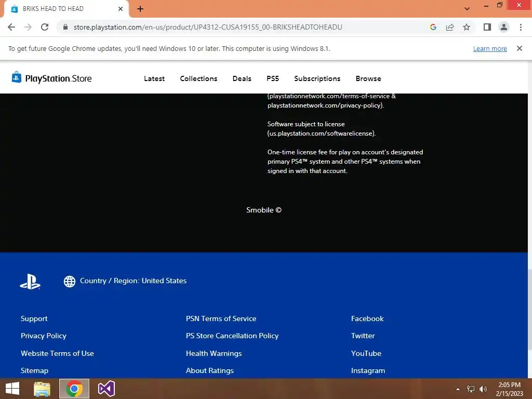Click the PlayStation logo in footer
Screen dimensions: 532x399
point(30,281)
